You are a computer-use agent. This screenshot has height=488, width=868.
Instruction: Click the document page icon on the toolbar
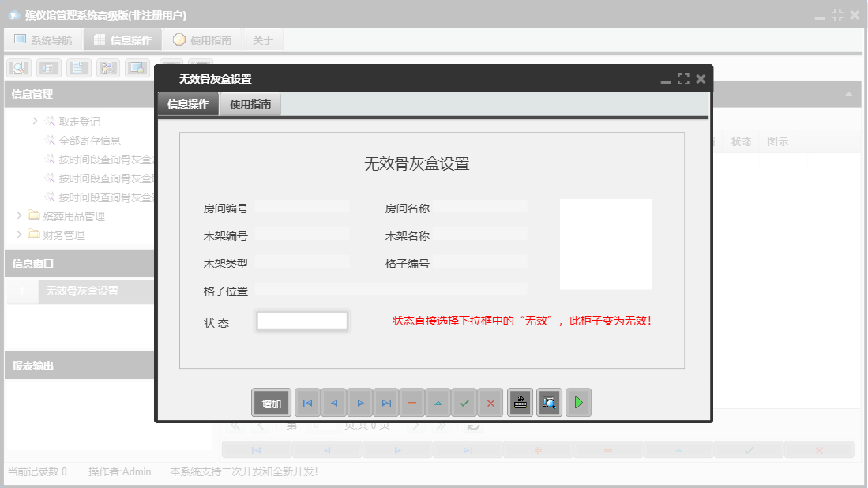(x=78, y=67)
